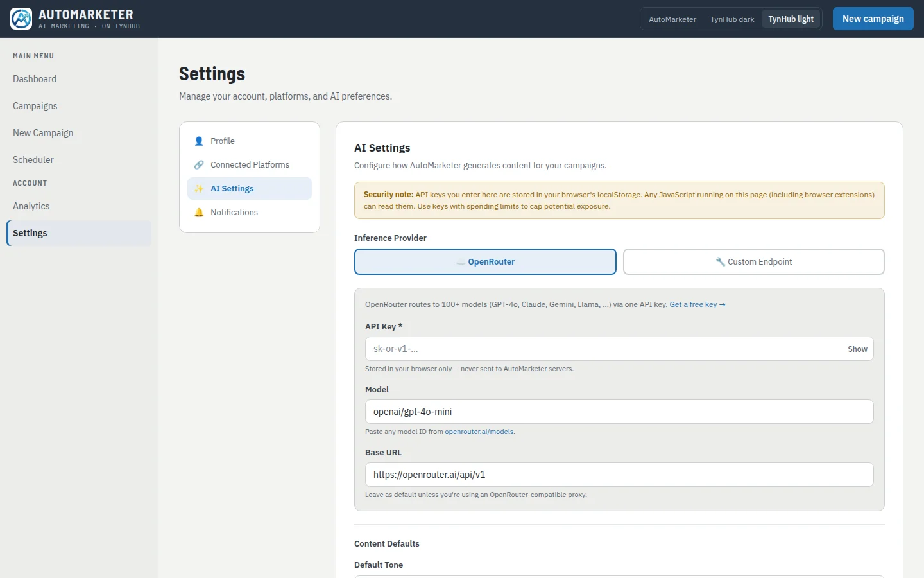Click the Profile person icon
The height and width of the screenshot is (578, 924).
[x=199, y=141]
